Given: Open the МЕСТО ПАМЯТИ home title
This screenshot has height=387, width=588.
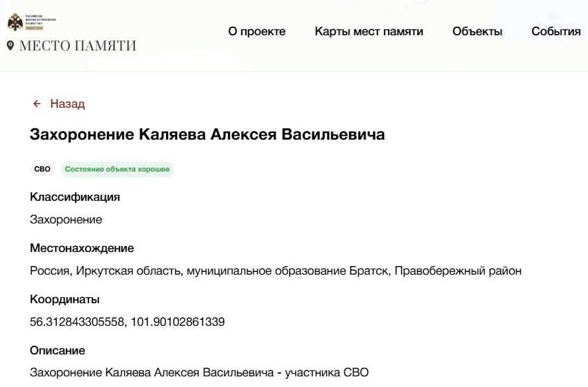Looking at the screenshot, I should click(x=78, y=46).
